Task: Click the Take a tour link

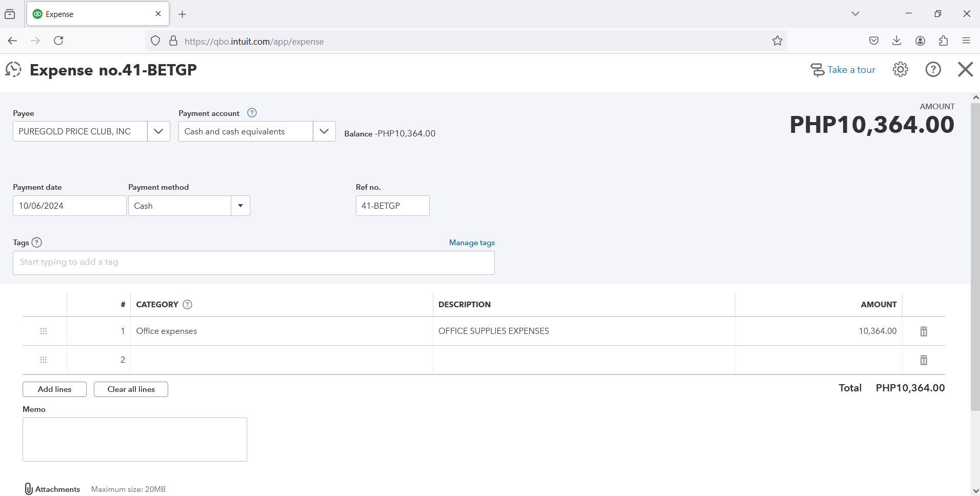Action: 851,70
